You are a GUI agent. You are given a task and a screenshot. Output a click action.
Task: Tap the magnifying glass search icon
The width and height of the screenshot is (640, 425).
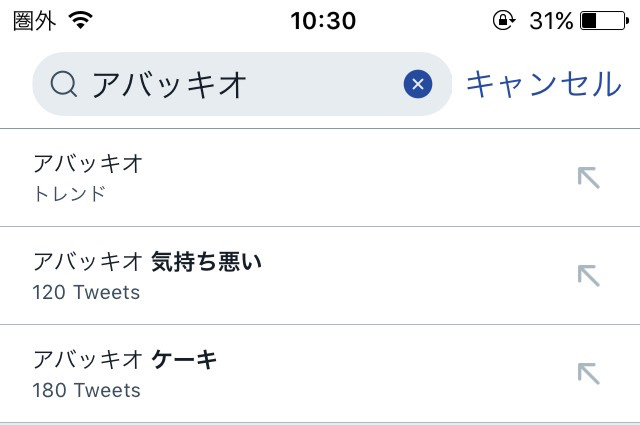[64, 84]
